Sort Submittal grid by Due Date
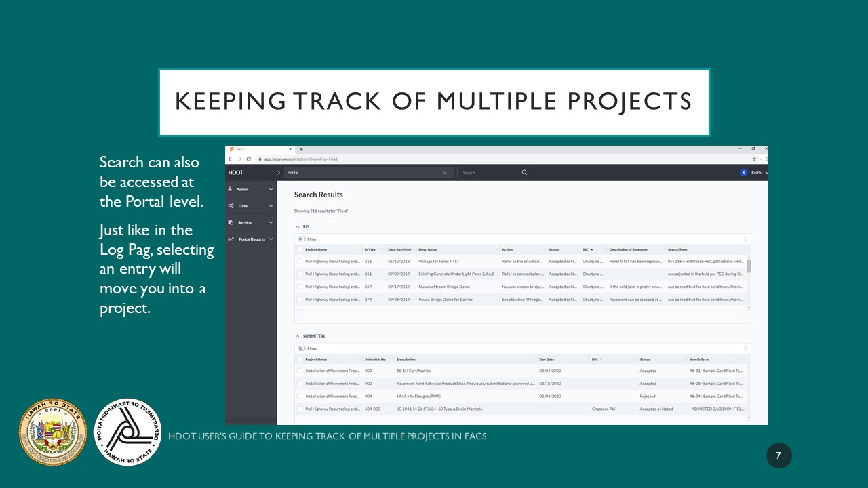 (547, 359)
